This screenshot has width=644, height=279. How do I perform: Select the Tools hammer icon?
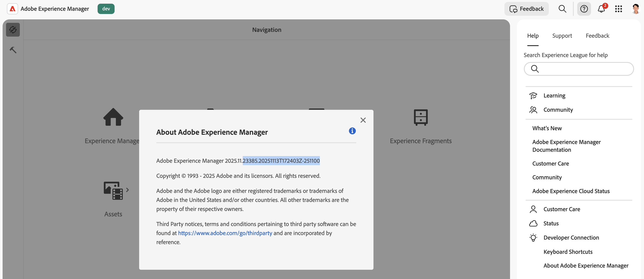pyautogui.click(x=13, y=50)
